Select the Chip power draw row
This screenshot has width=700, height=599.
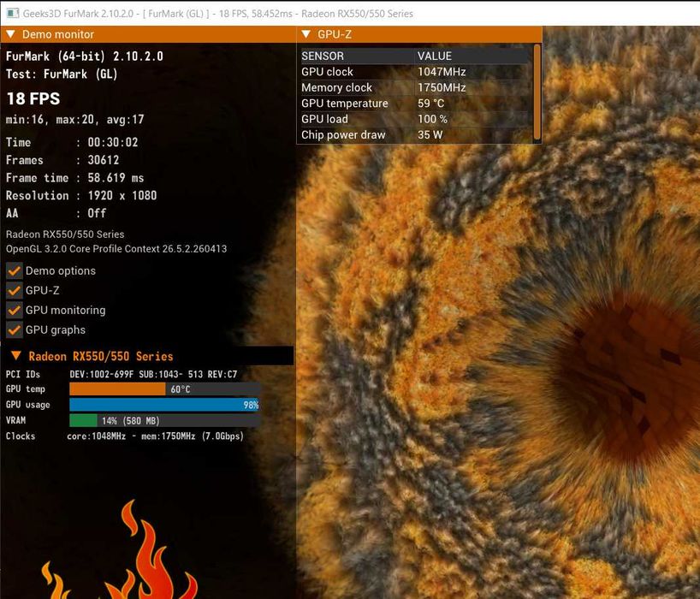(x=415, y=134)
